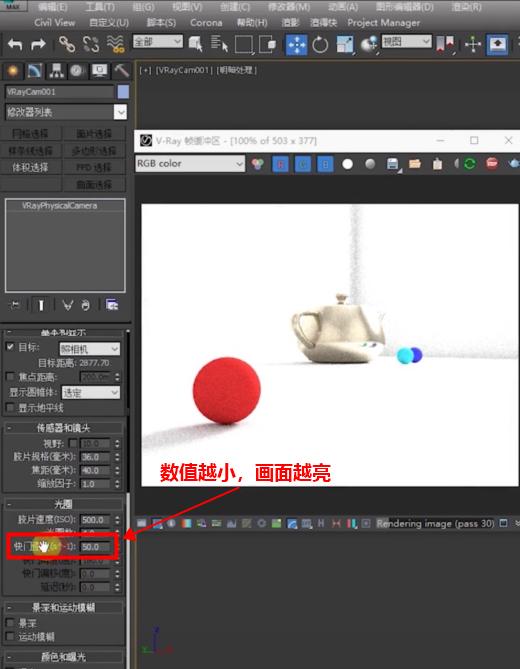Screen dimensions: 520x669
Task: Click the Rectangular Selection Region icon
Action: [244, 44]
